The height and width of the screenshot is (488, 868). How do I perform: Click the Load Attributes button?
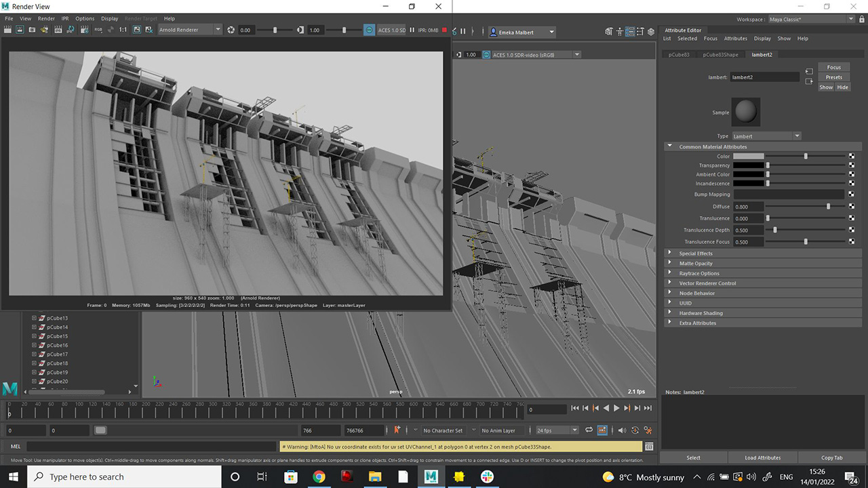coord(763,457)
